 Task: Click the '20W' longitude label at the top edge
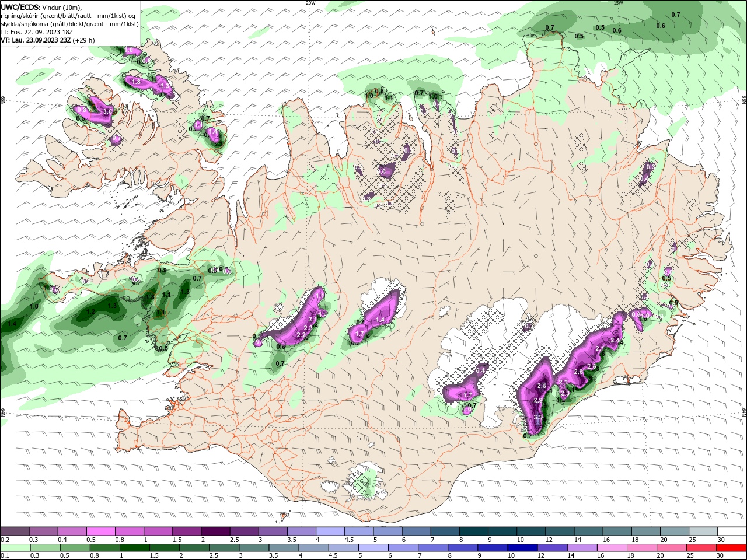click(310, 3)
